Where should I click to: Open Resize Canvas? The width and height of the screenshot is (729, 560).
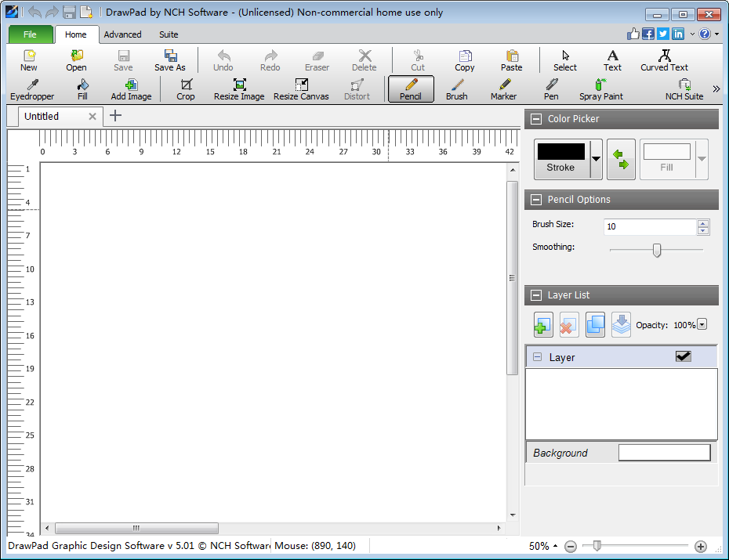(301, 89)
